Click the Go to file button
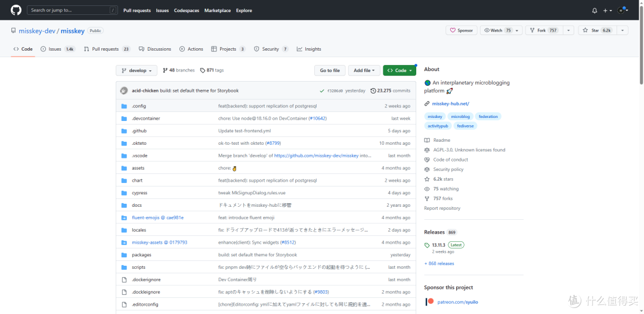The image size is (644, 314). coord(330,70)
